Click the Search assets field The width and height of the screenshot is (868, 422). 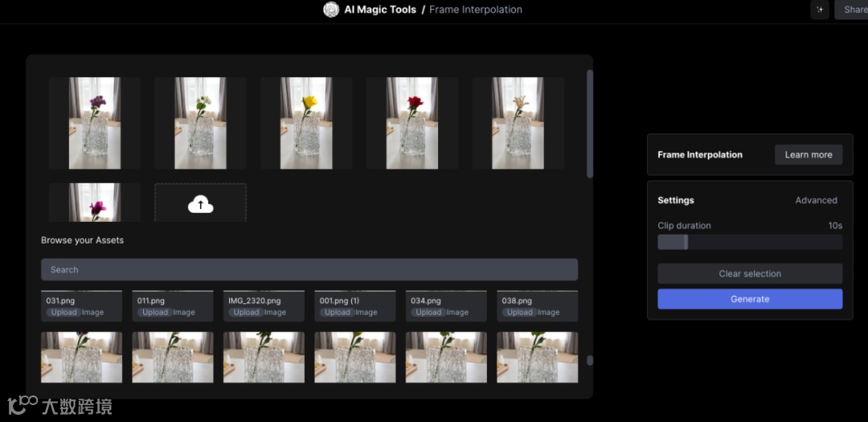(x=309, y=270)
